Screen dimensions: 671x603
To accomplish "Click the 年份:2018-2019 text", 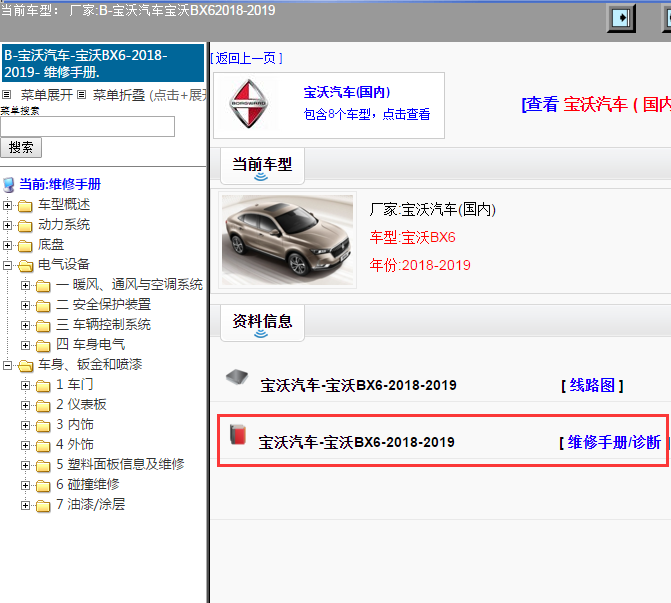I will [x=420, y=265].
